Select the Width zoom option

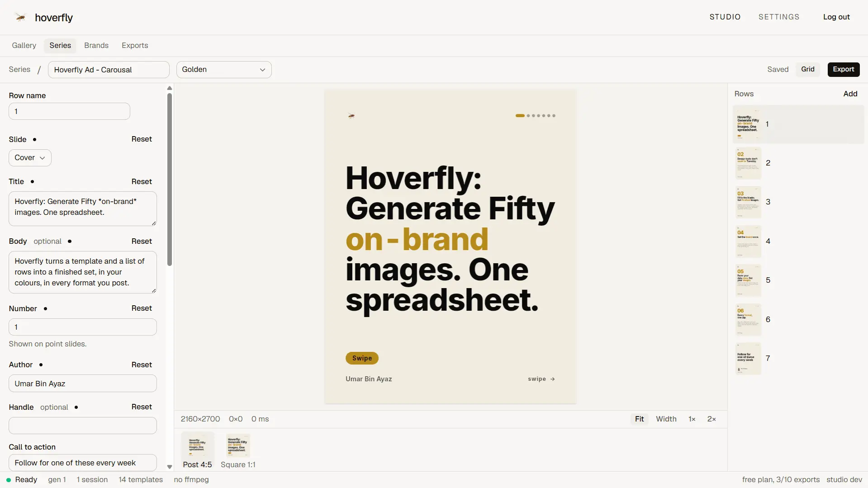point(666,419)
